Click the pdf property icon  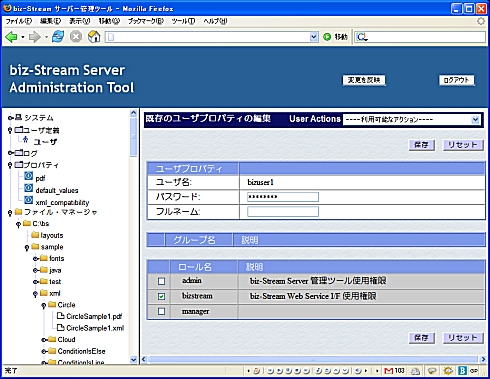point(29,176)
